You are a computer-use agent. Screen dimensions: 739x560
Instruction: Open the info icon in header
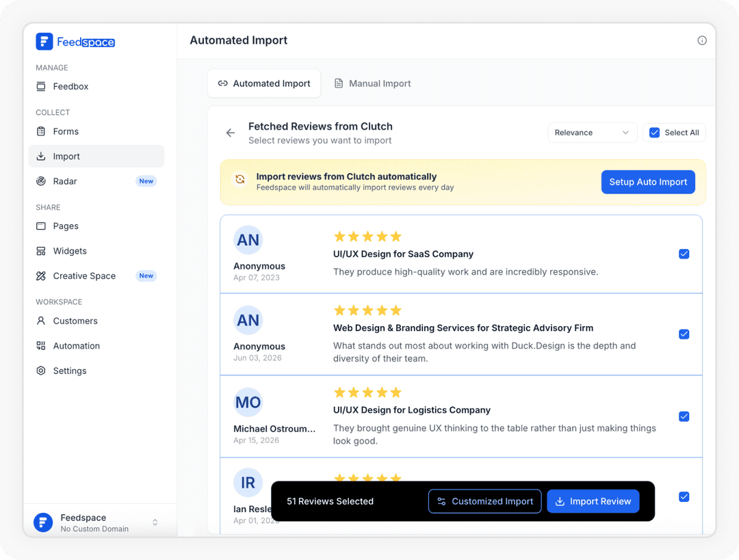pyautogui.click(x=702, y=40)
